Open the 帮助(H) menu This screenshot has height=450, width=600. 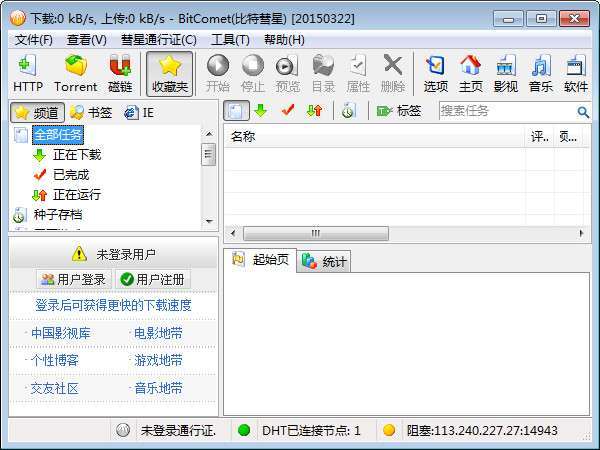click(x=284, y=39)
